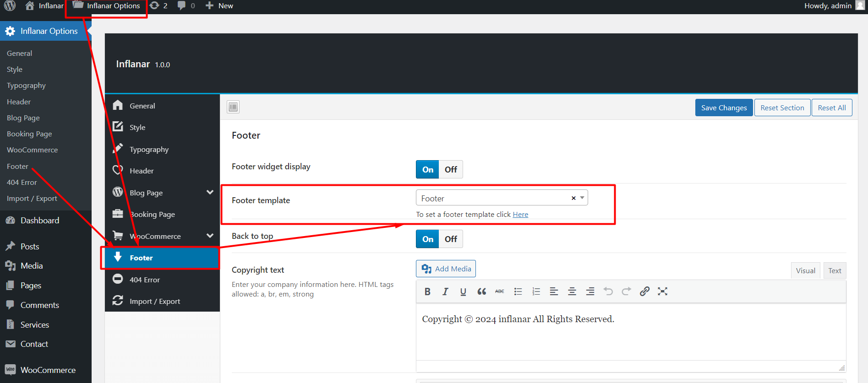
Task: Expand the Blog Page section chevron
Action: pos(210,192)
